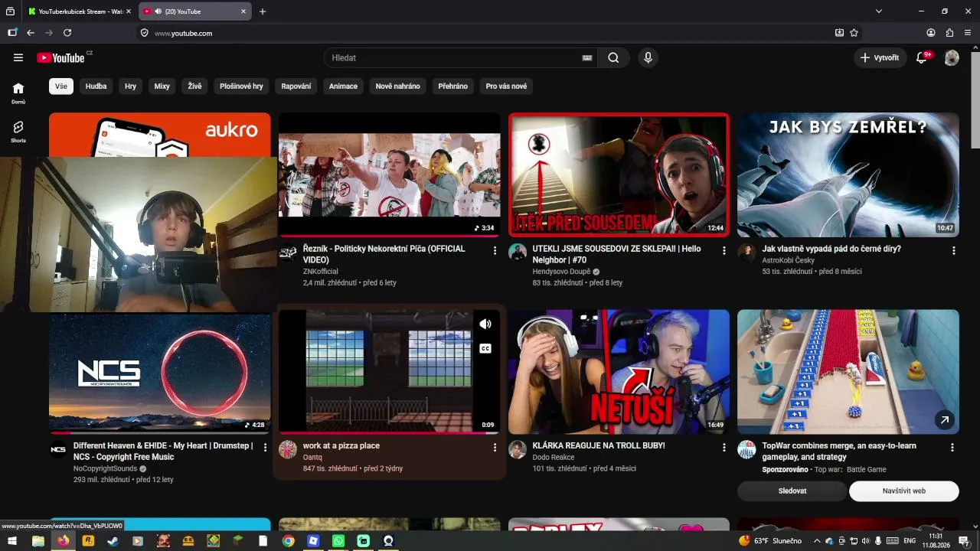Select the Animace filter chip
This screenshot has height=551, width=980.
pyautogui.click(x=344, y=86)
